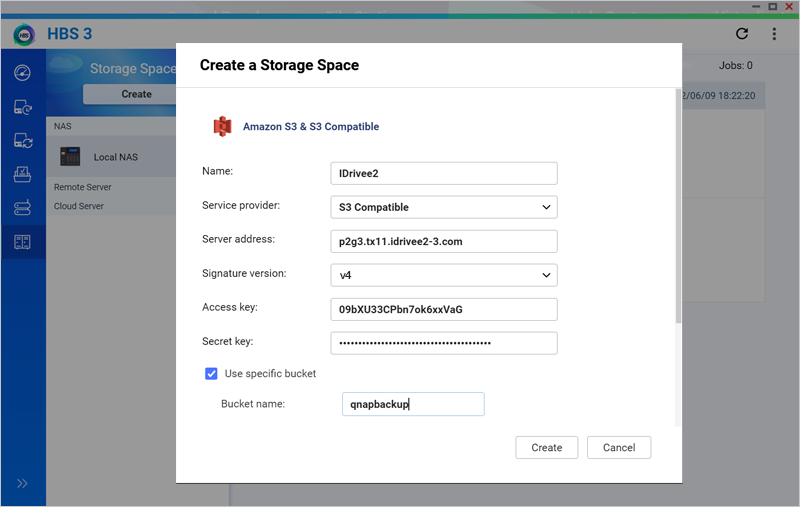Expand the sidebar with double-chevron icon
Screen dimensions: 800x507
pyautogui.click(x=22, y=483)
